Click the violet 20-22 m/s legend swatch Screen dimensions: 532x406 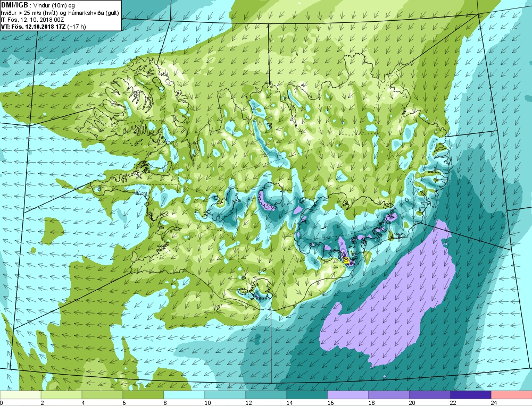tap(429, 395)
